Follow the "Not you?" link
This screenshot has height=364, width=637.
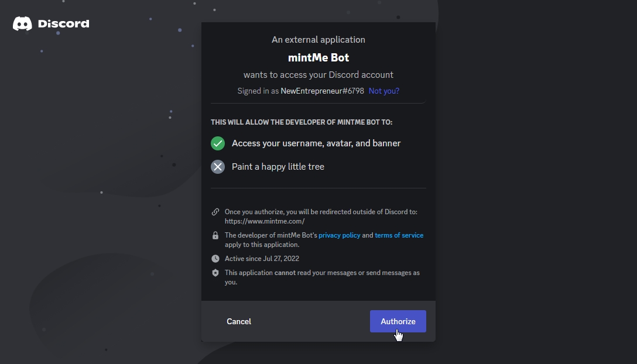pos(384,91)
